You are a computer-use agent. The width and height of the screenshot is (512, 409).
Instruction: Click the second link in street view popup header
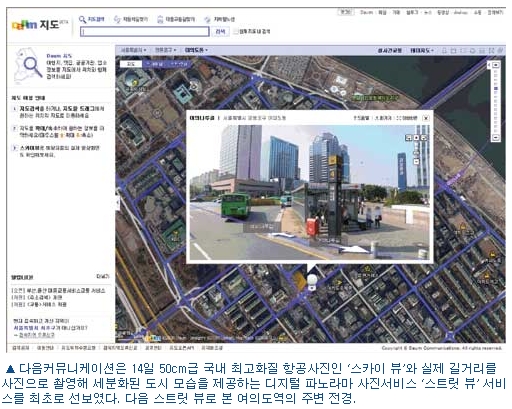(383, 118)
